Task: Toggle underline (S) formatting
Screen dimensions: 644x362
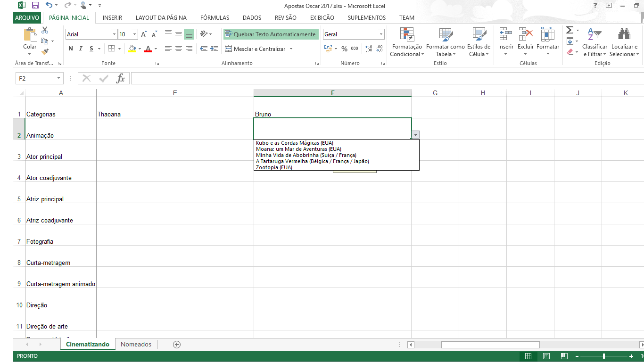Action: pyautogui.click(x=91, y=49)
